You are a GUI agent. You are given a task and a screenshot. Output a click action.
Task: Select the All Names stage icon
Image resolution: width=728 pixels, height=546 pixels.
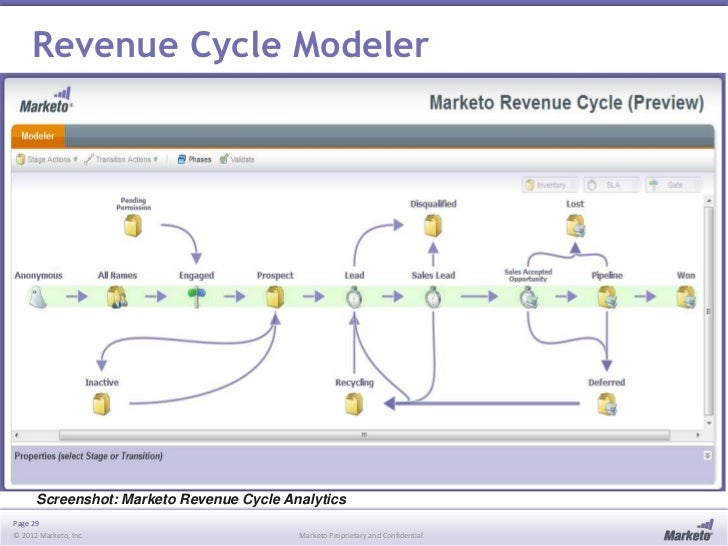[117, 297]
